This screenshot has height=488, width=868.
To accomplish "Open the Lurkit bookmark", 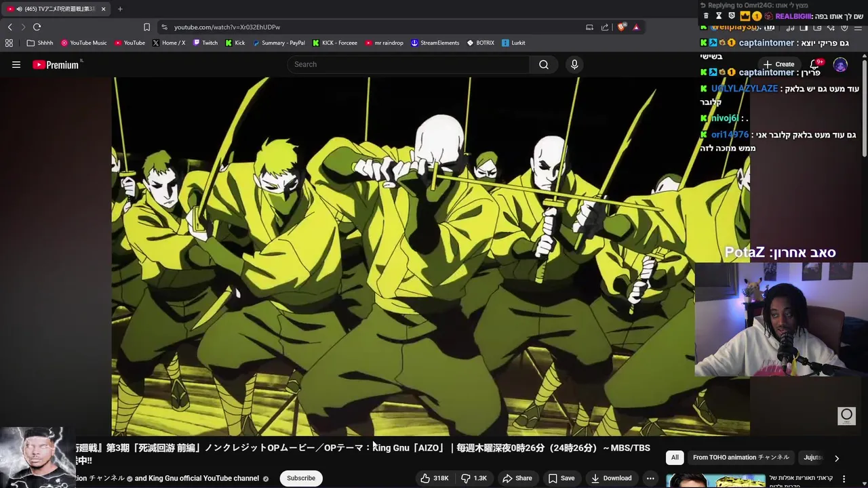I will pos(513,43).
